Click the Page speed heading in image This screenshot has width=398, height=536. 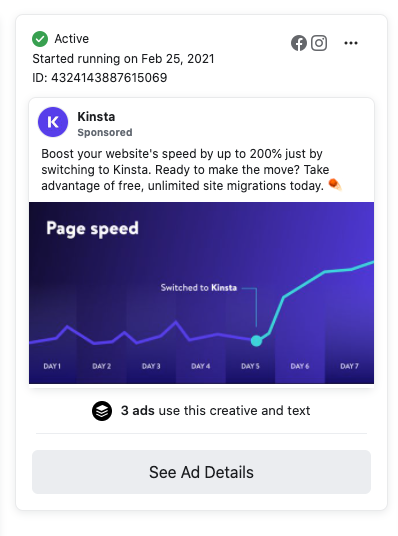[x=92, y=229]
